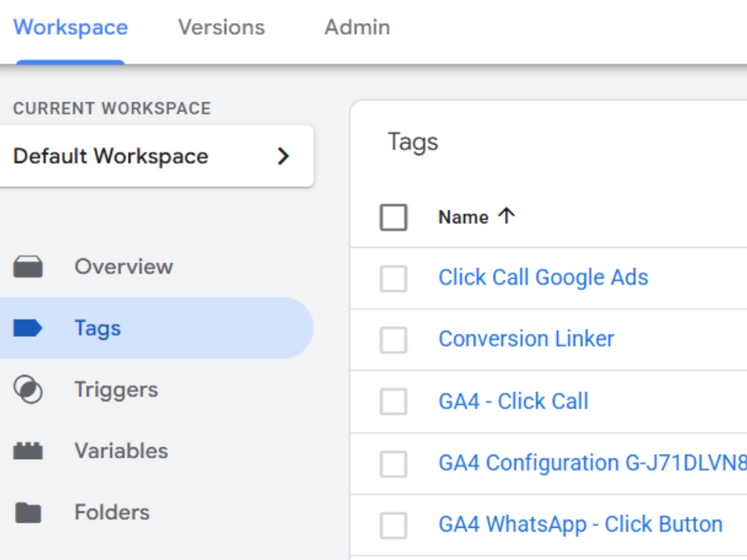The image size is (747, 560).
Task: Click the blue Tags label icon
Action: point(28,328)
